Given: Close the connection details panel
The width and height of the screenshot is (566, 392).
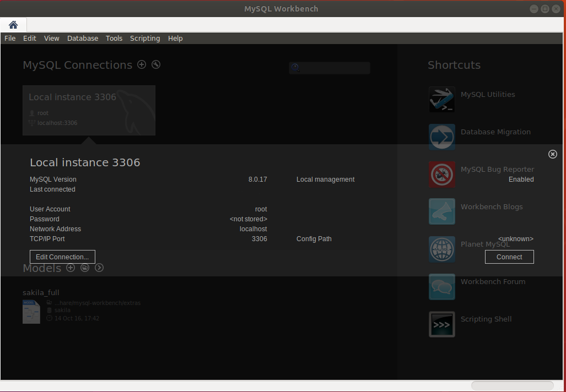Looking at the screenshot, I should (553, 154).
